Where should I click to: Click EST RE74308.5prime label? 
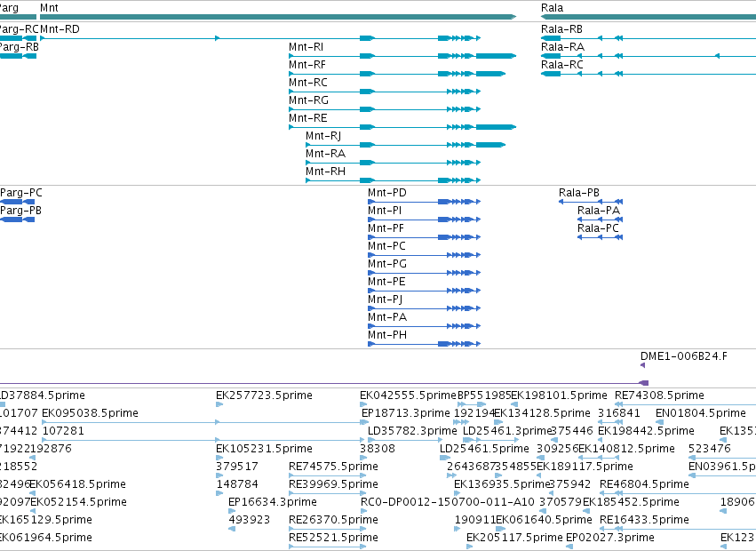tap(659, 395)
